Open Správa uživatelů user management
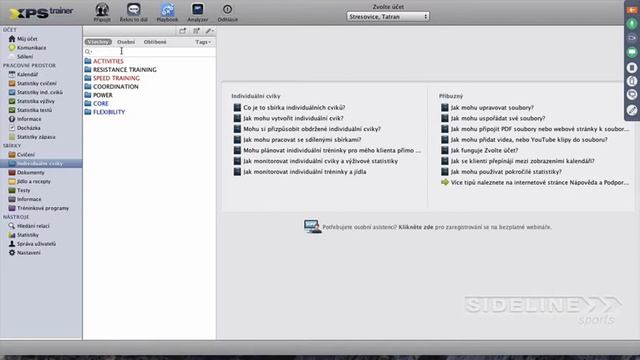This screenshot has width=640, height=360. tap(32, 244)
